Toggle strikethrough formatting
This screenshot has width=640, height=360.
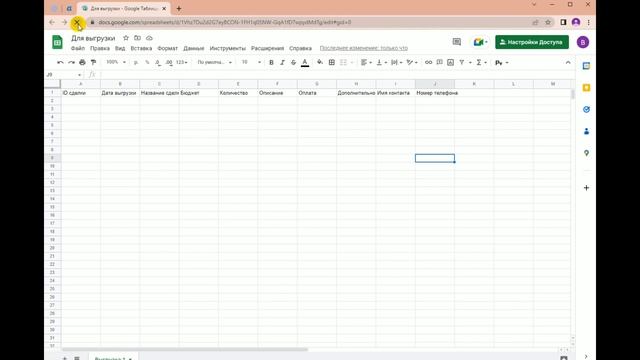pyautogui.click(x=293, y=62)
